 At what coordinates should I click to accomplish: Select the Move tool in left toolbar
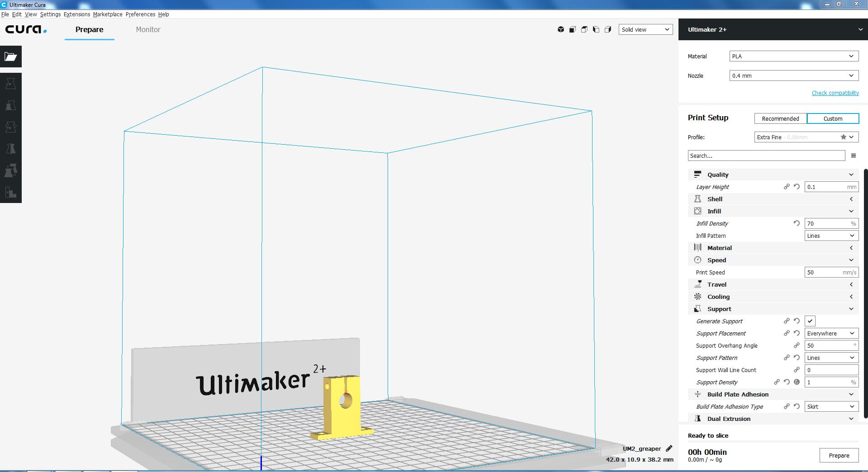(x=11, y=84)
